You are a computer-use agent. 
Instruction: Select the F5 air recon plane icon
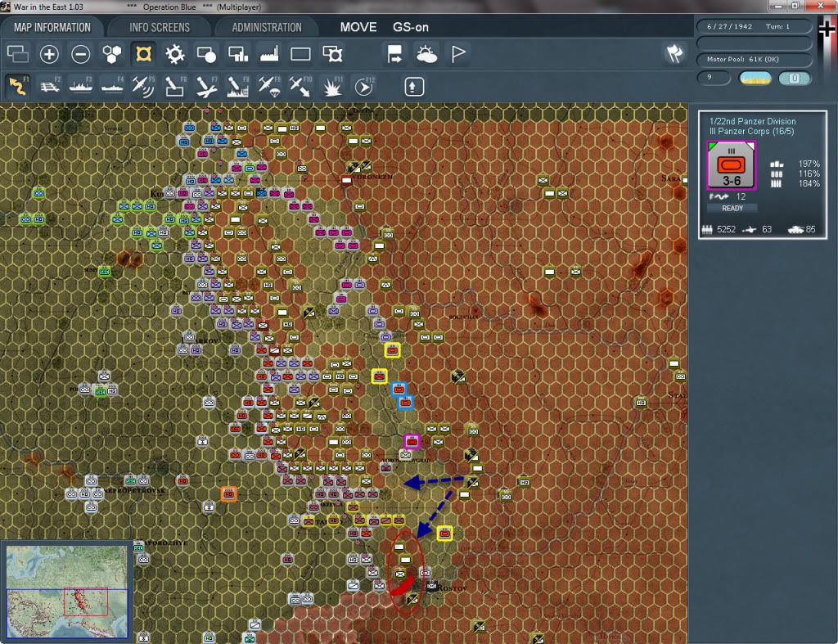point(143,86)
